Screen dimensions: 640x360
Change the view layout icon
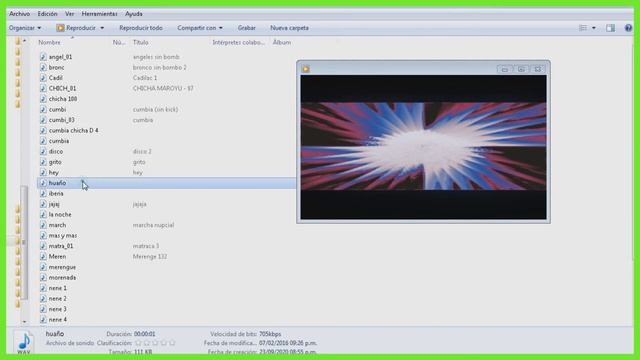583,28
